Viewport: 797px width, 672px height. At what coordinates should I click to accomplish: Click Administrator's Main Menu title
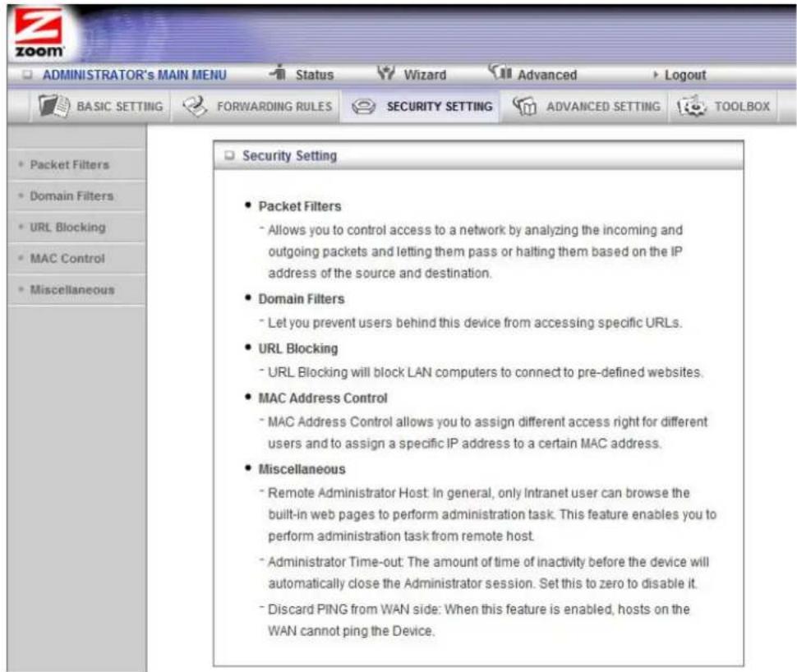pyautogui.click(x=134, y=75)
